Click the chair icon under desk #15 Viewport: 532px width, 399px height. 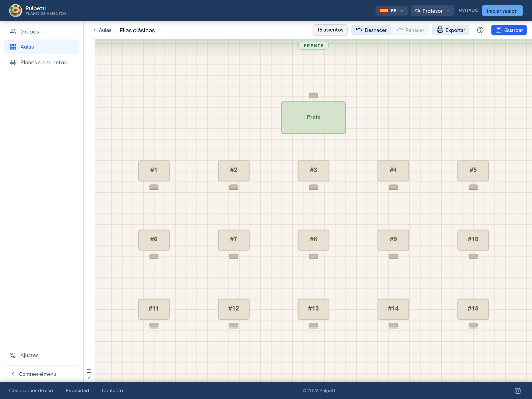tap(473, 325)
